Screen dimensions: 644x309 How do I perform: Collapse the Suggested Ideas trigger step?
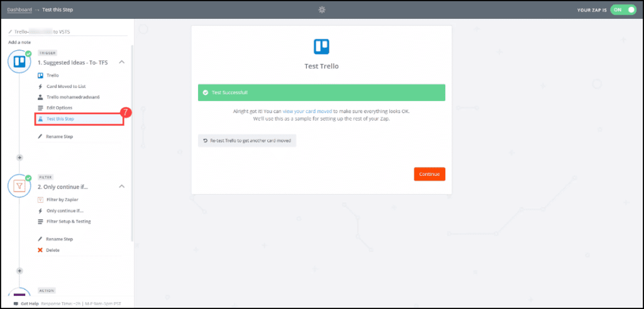tap(122, 62)
